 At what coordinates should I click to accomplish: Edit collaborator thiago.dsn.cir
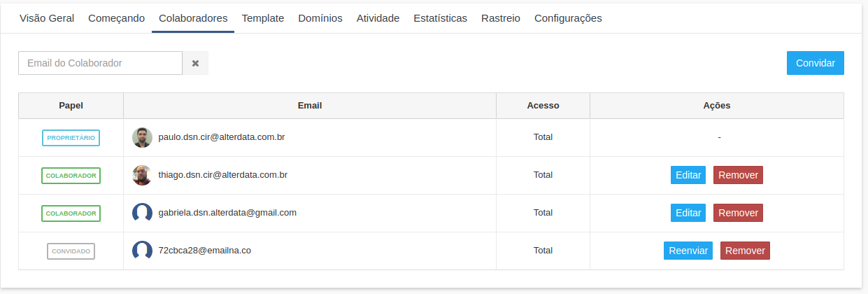coord(688,175)
